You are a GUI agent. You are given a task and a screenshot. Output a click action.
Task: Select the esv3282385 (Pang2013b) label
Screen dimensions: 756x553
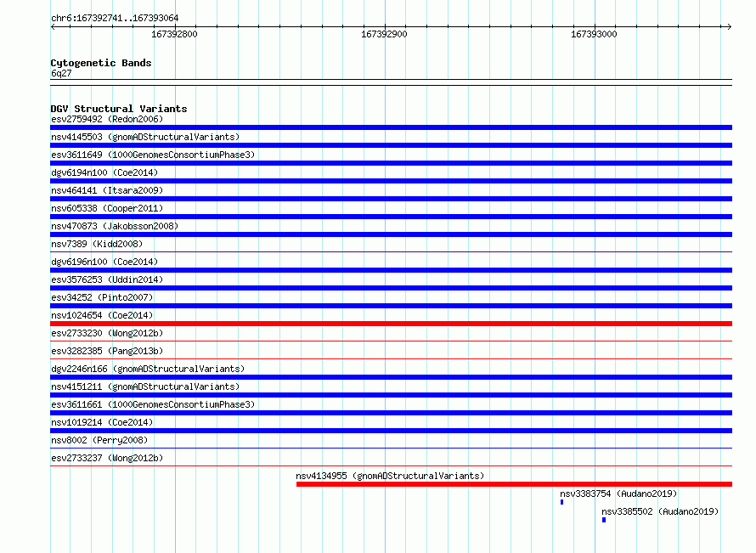(107, 351)
